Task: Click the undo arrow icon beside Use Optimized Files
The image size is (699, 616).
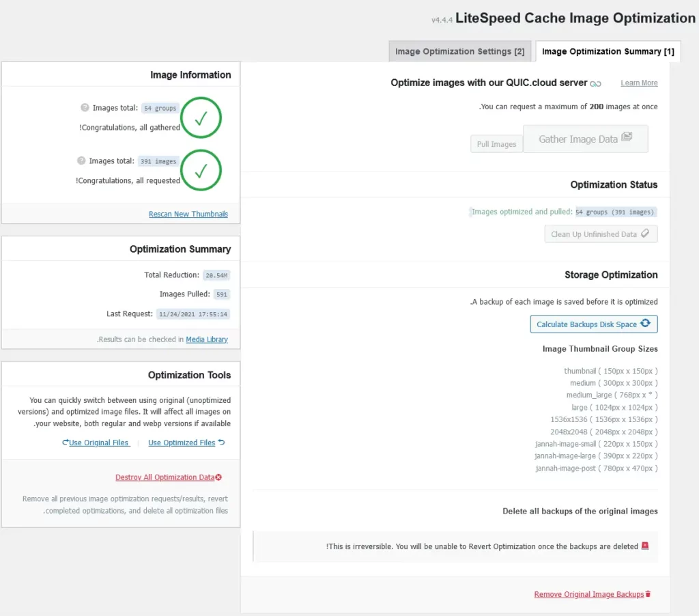Action: click(221, 443)
